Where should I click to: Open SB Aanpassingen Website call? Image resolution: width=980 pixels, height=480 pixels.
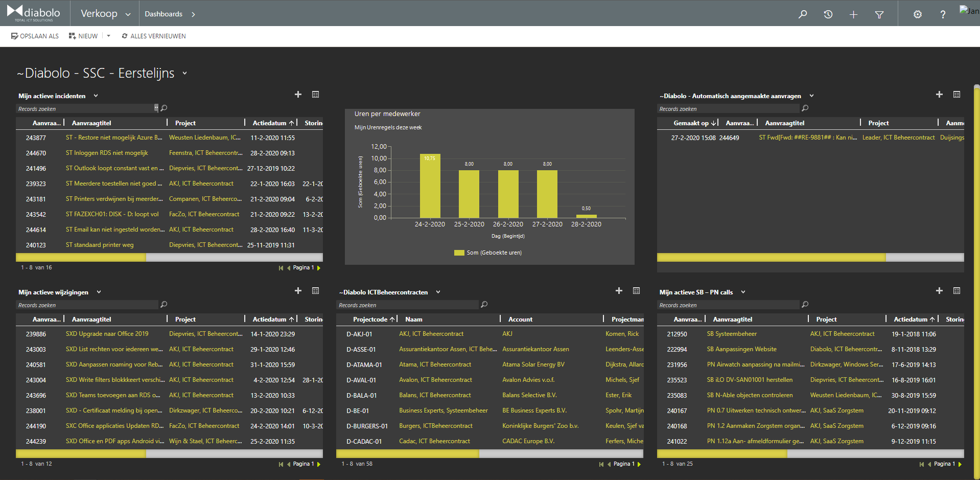click(741, 349)
